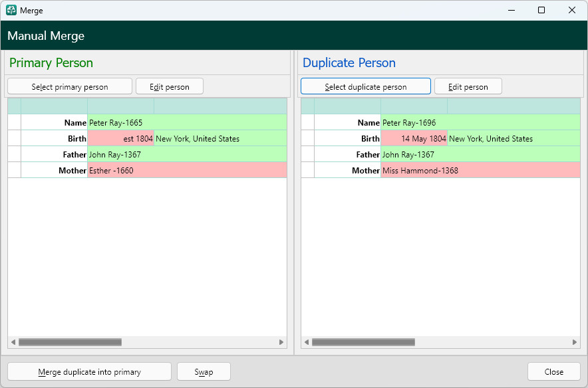Select primary father John Ray-1367
Image resolution: width=588 pixels, height=388 pixels.
(x=187, y=154)
